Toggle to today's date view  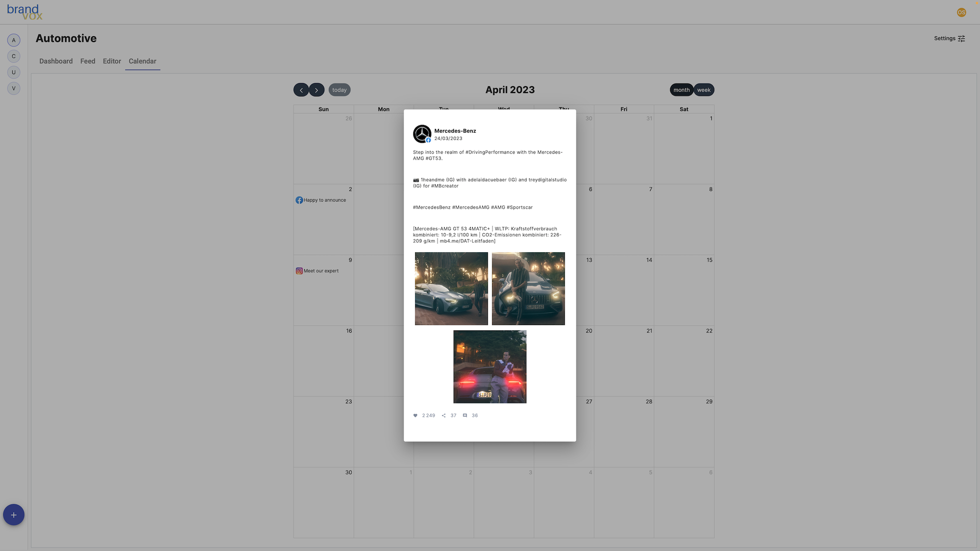click(339, 90)
